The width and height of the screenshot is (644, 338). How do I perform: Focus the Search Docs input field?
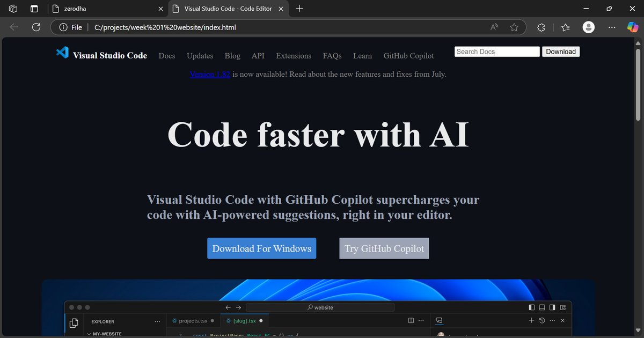(497, 52)
